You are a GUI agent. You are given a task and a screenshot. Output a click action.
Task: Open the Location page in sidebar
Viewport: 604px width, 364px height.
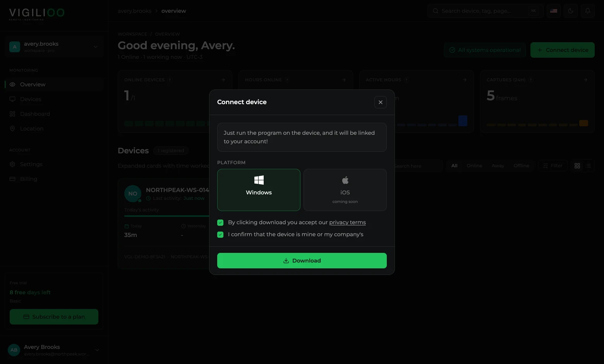[54, 129]
